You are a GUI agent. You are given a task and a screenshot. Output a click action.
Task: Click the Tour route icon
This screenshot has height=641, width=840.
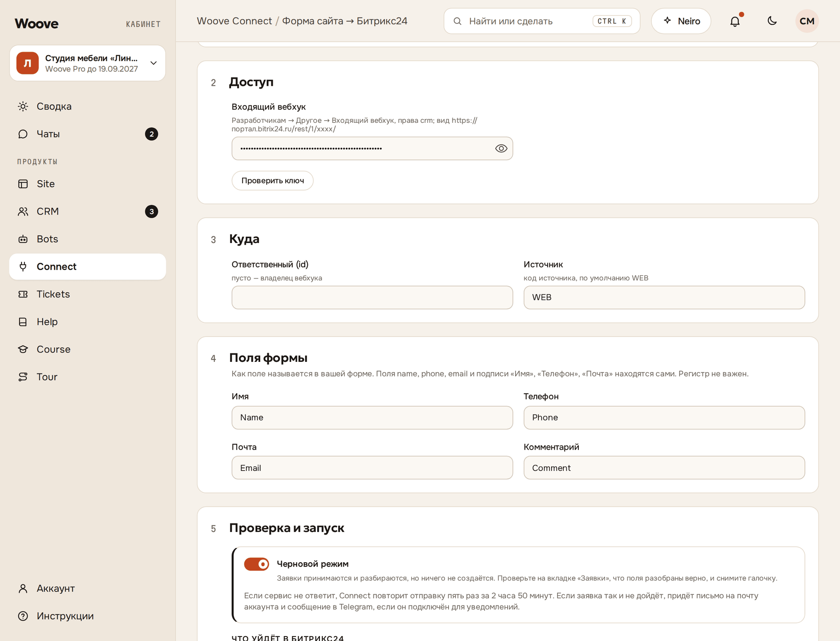coord(23,377)
